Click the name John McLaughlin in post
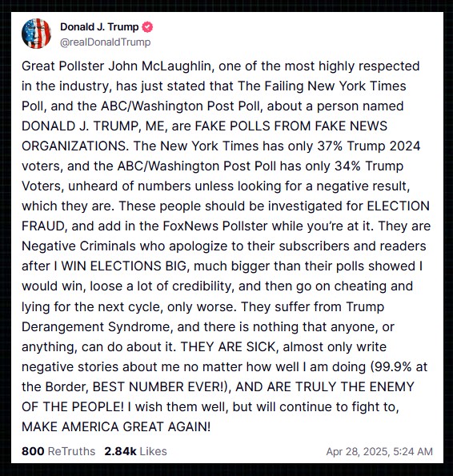This screenshot has width=453, height=476. tap(160, 66)
